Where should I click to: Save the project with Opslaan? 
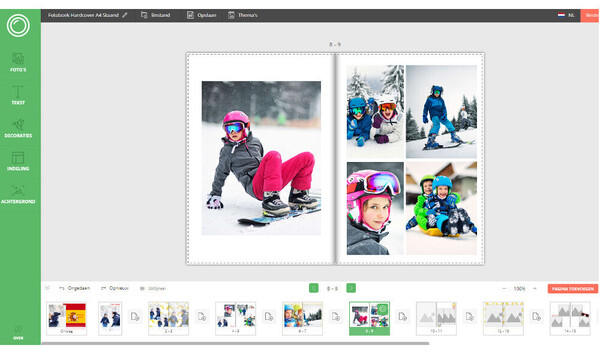tap(202, 15)
